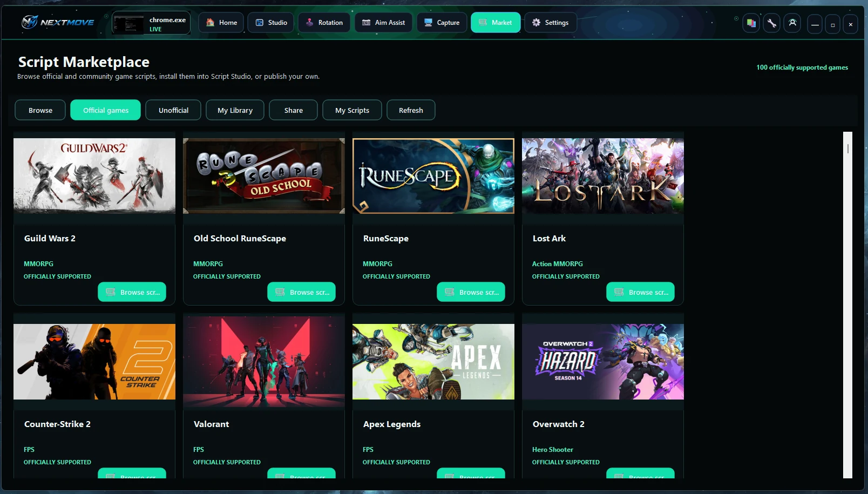
Task: Open the Guild Wars 2 cover image
Action: point(94,176)
